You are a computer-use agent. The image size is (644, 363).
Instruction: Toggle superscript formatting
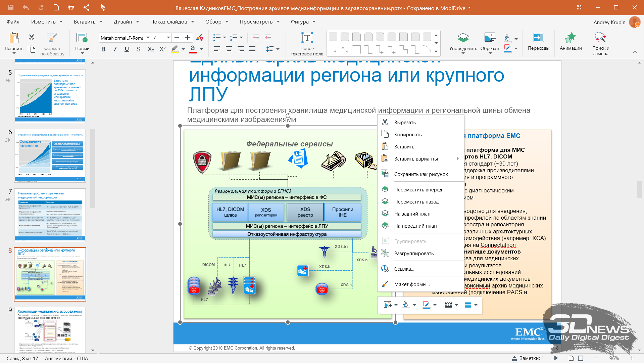pyautogui.click(x=162, y=49)
